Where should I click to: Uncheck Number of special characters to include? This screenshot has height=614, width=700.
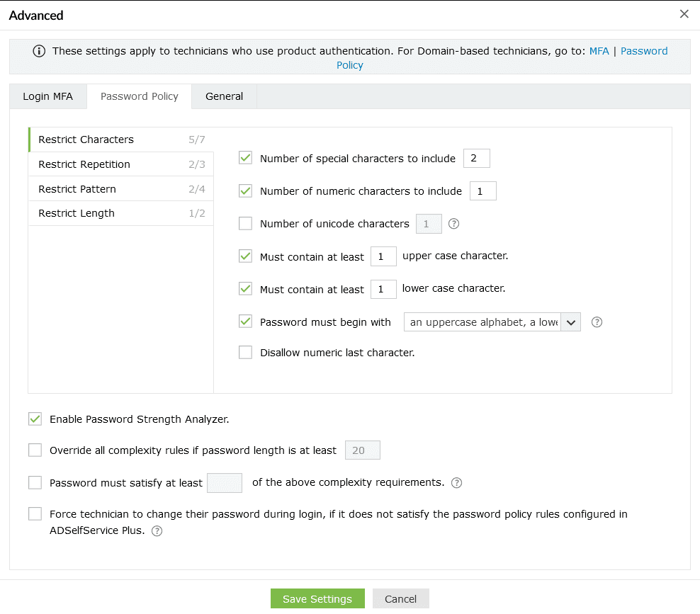point(246,158)
